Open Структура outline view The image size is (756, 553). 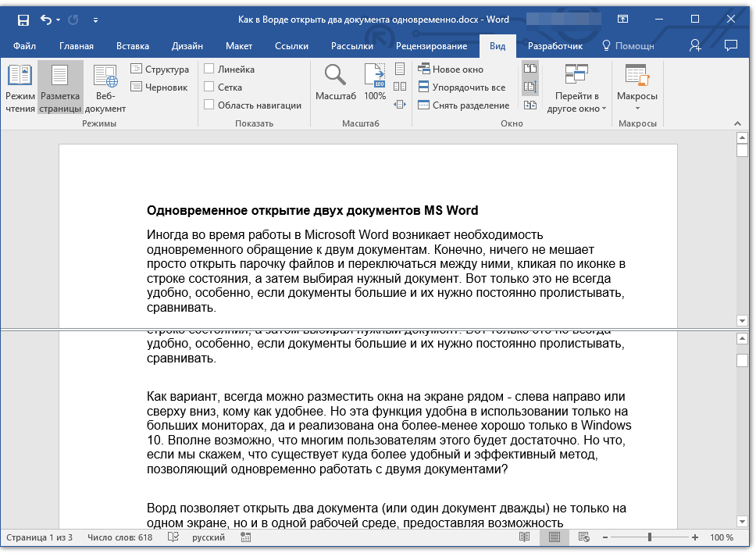click(x=159, y=70)
